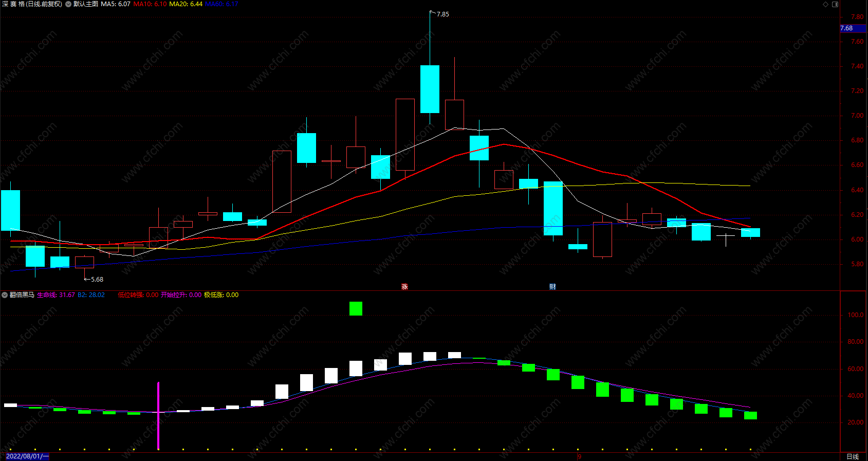Click the tallest cyan candlestick below 7.85
This screenshot has height=461, width=868.
tap(430, 89)
